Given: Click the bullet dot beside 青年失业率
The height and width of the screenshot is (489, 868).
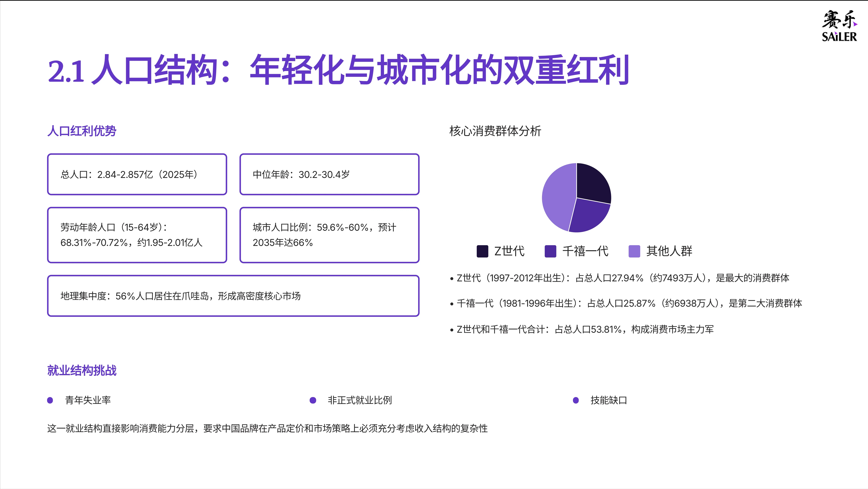Looking at the screenshot, I should (x=50, y=400).
